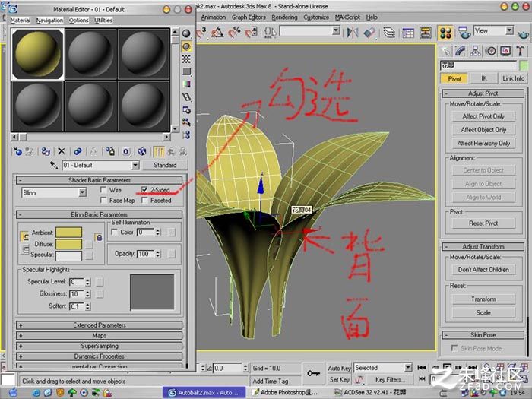Expand the Extended Parameters rollout
The width and height of the screenshot is (532, 399).
click(99, 325)
